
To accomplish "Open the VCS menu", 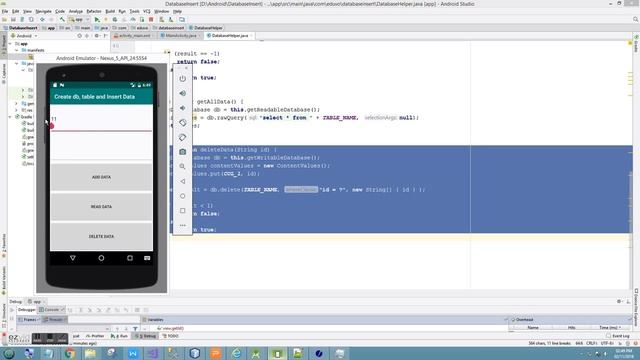I will tap(147, 11).
